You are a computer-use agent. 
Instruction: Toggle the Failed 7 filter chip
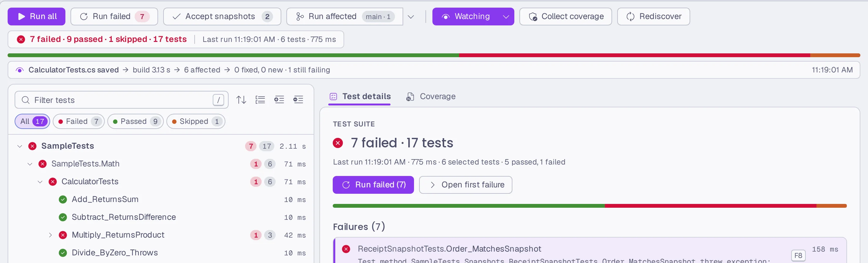78,121
